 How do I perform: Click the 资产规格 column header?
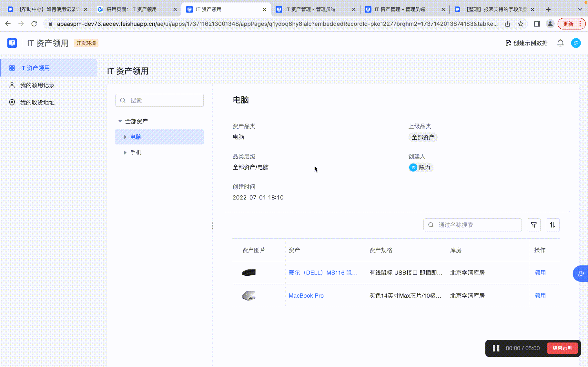click(x=381, y=250)
